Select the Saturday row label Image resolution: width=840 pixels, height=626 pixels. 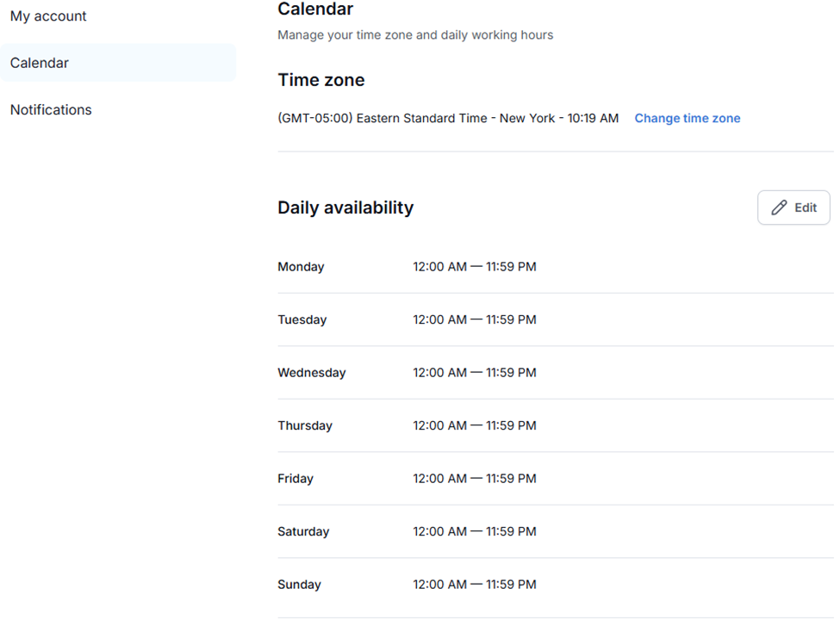[302, 532]
